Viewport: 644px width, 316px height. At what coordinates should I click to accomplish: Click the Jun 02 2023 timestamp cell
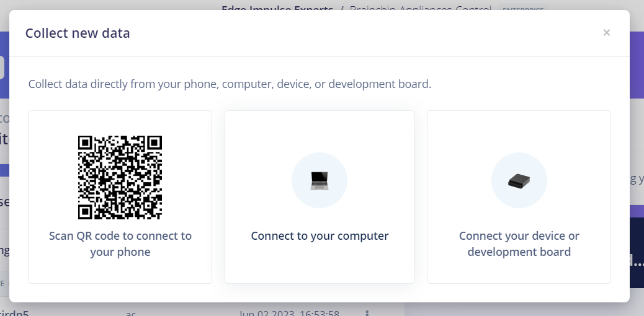pos(289,314)
